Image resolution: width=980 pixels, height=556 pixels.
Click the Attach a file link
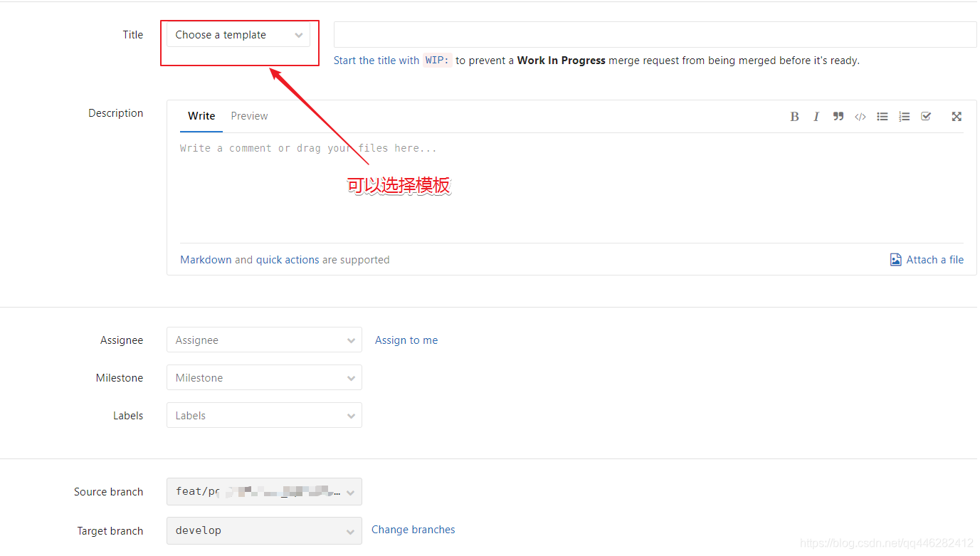[x=935, y=260]
